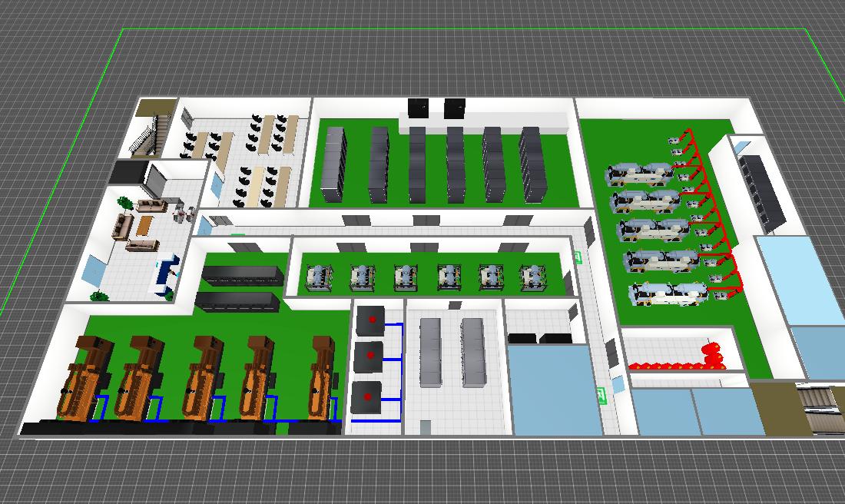Click the brown coffee table between the sofas
This screenshot has width=845, height=504.
tap(145, 225)
